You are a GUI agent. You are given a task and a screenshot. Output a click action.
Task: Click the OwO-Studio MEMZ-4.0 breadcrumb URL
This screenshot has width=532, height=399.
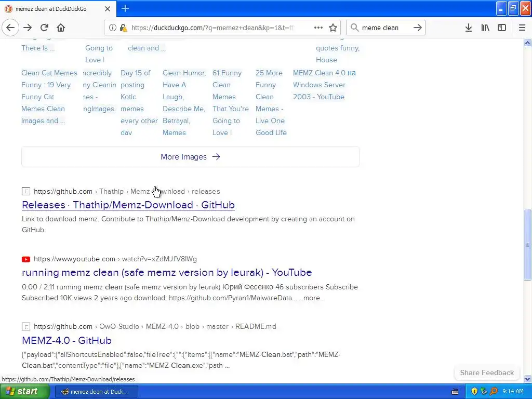pos(155,326)
